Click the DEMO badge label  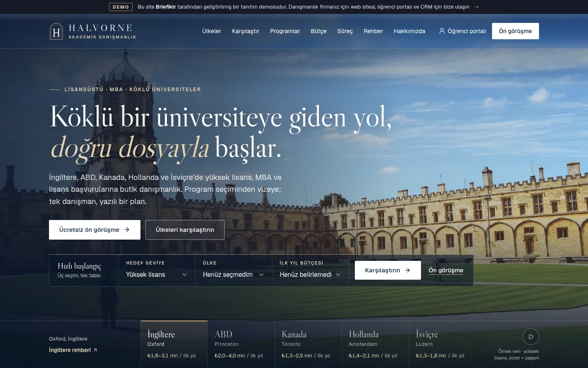tap(121, 7)
